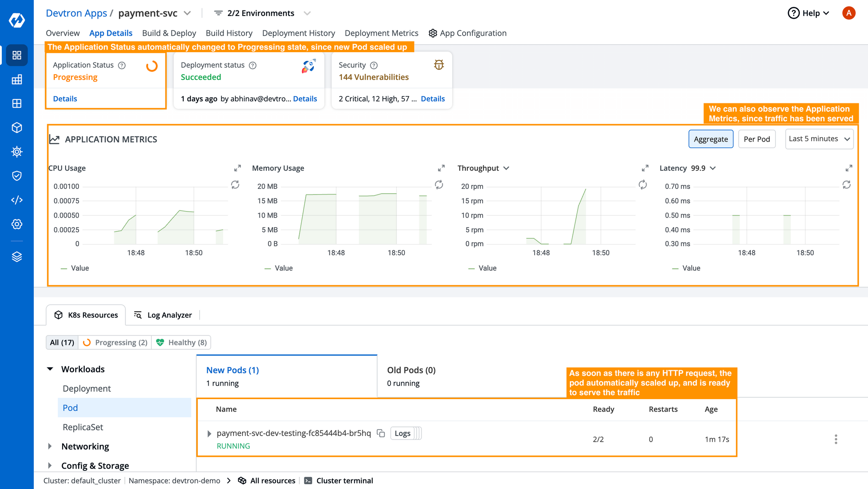Select Aggregate metrics view
The width and height of the screenshot is (868, 489).
[x=711, y=139]
